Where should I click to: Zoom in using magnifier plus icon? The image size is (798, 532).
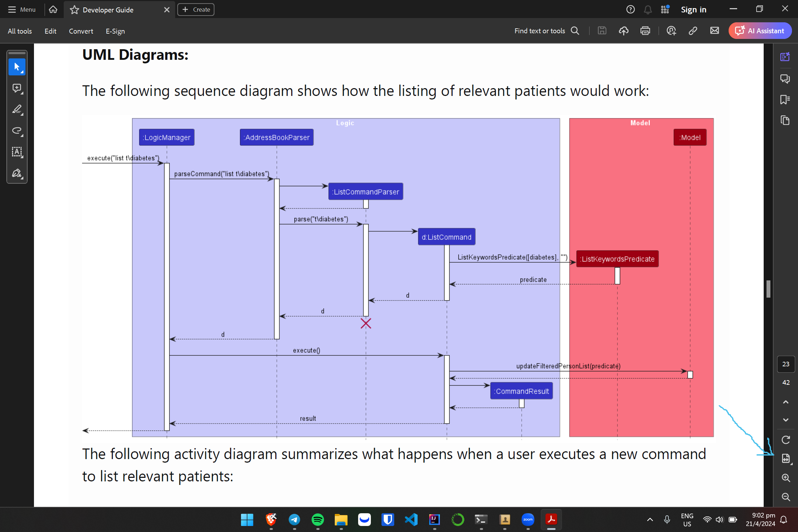coord(786,477)
